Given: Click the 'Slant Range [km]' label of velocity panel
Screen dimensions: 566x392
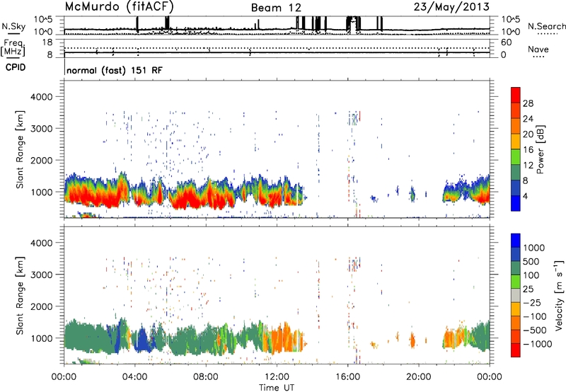Looking at the screenshot, I should pyautogui.click(x=20, y=295).
